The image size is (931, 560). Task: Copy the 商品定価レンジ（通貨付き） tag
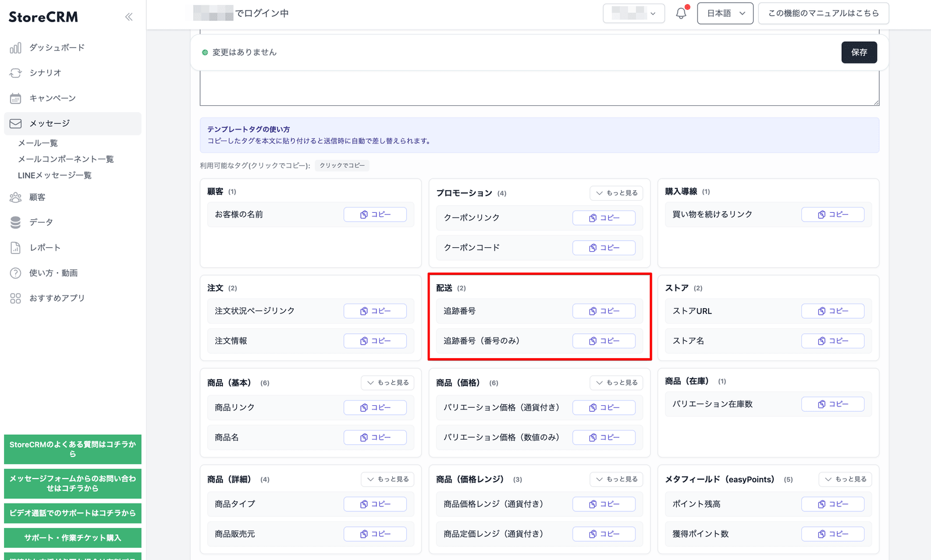point(604,534)
